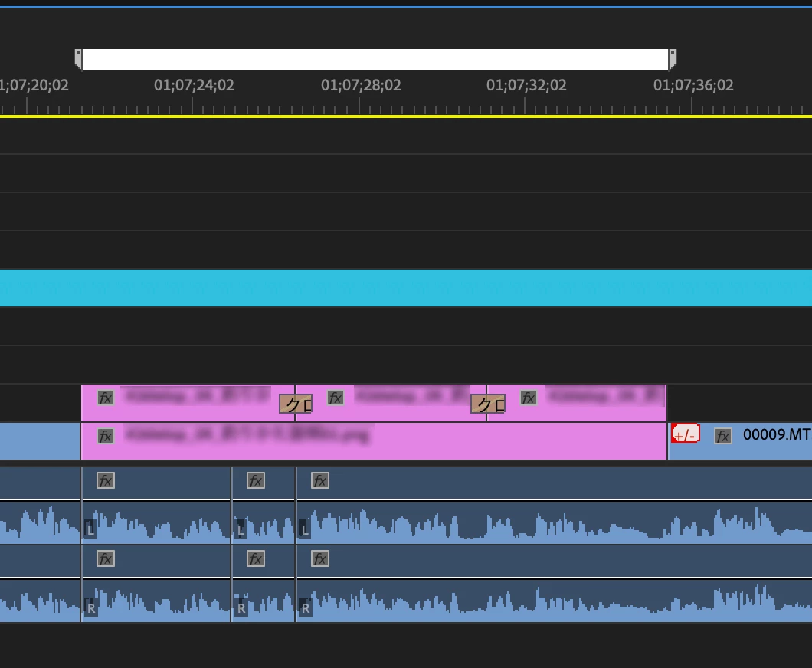812x668 pixels.
Task: Move playhead to 01;07;32;02 on the time ruler
Action: [x=526, y=86]
